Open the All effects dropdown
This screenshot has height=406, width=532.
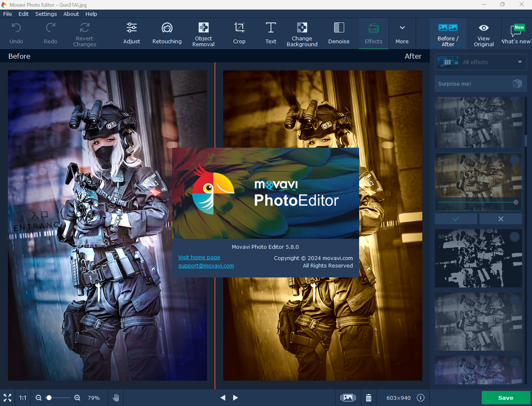point(480,62)
